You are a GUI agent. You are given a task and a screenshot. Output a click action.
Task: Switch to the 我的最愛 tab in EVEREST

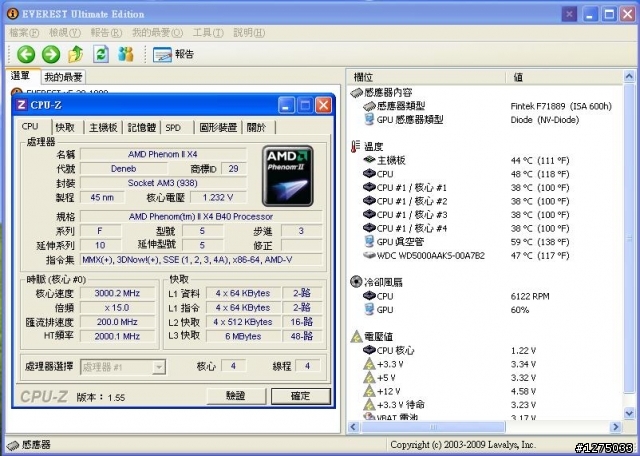click(63, 77)
